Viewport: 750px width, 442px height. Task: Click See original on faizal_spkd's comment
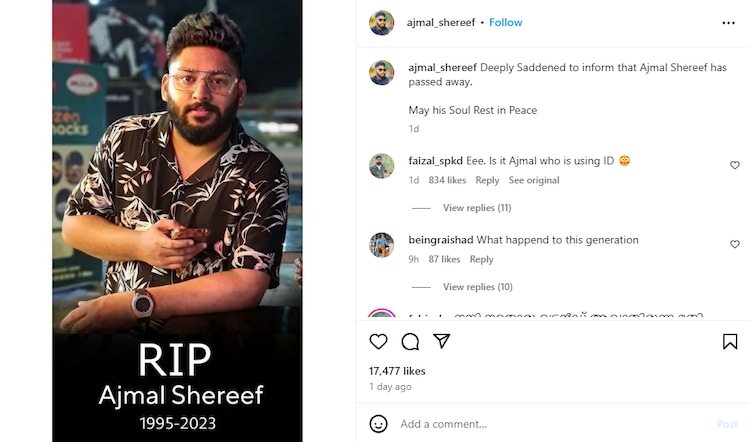tap(534, 180)
